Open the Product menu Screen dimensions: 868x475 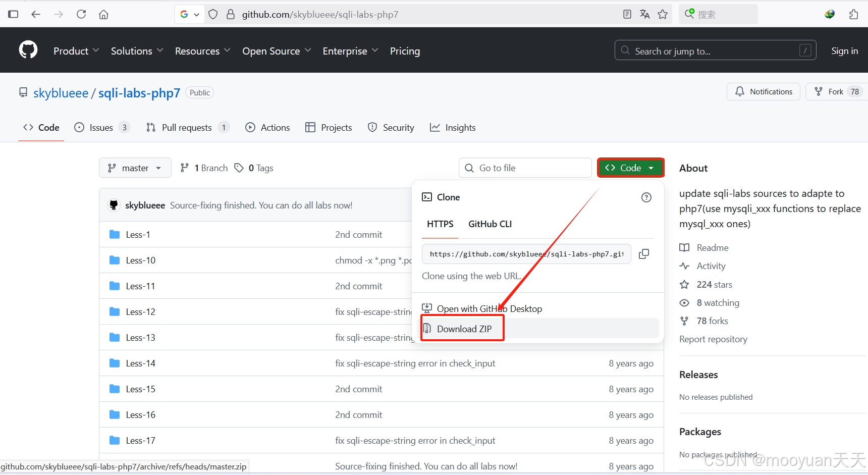click(76, 51)
